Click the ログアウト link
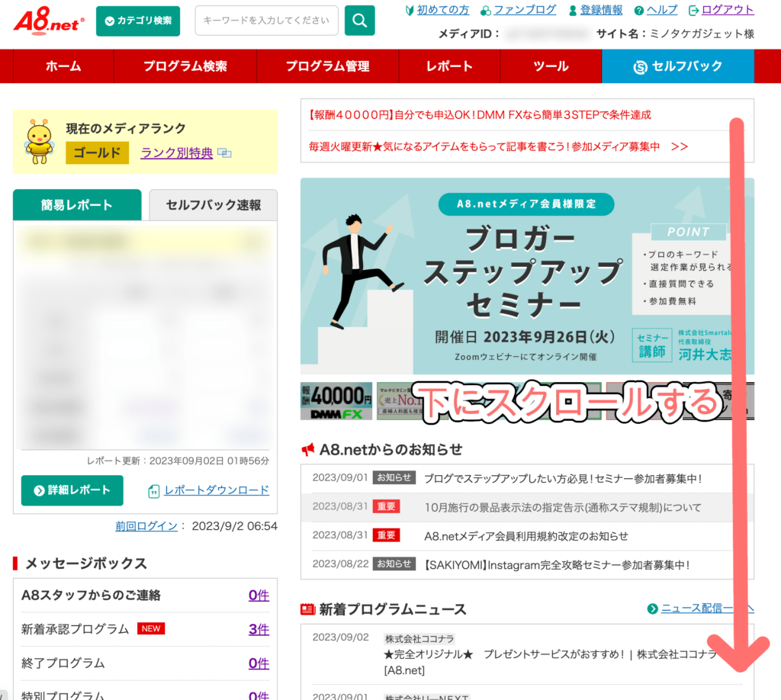The width and height of the screenshot is (781, 700). [728, 9]
